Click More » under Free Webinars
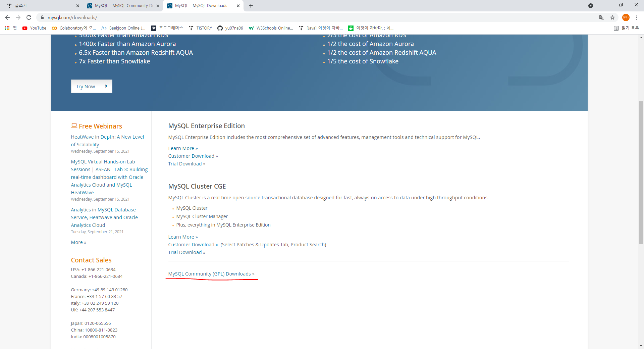Viewport: 644px width, 349px height. (78, 242)
